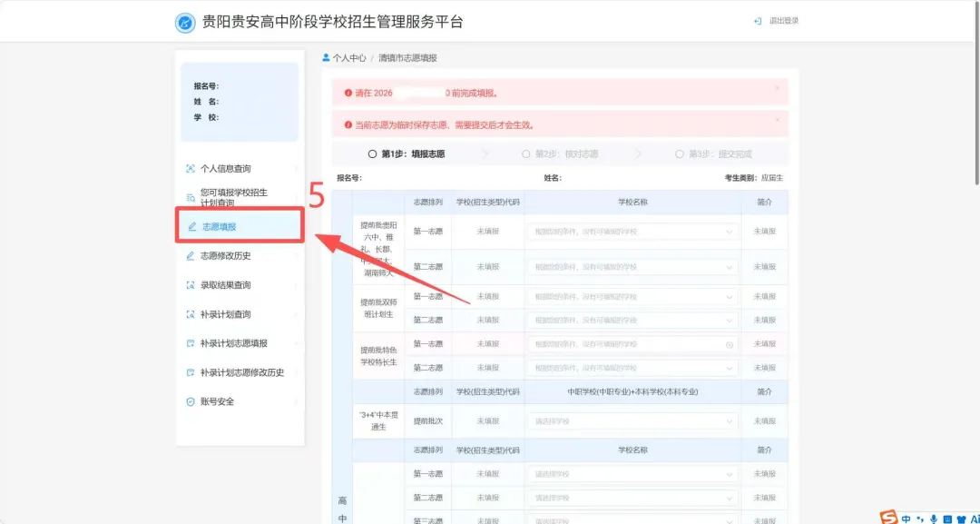Open the 3+4中本贯通生 提前批次 school dropdown
The height and width of the screenshot is (524, 980).
pyautogui.click(x=632, y=420)
